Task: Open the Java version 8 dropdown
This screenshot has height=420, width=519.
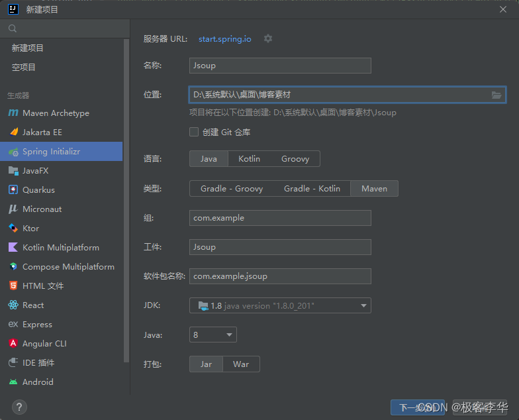Action: (213, 335)
